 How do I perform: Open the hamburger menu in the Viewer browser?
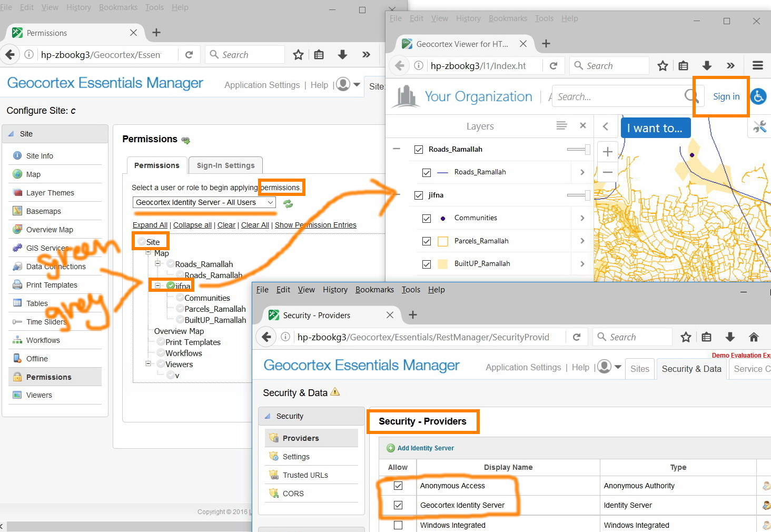[758, 65]
